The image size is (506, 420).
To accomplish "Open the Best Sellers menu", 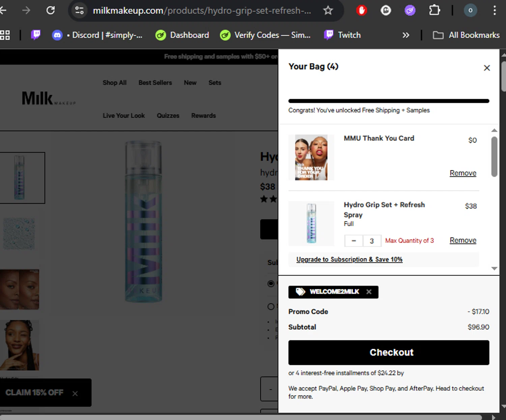I will [x=155, y=83].
